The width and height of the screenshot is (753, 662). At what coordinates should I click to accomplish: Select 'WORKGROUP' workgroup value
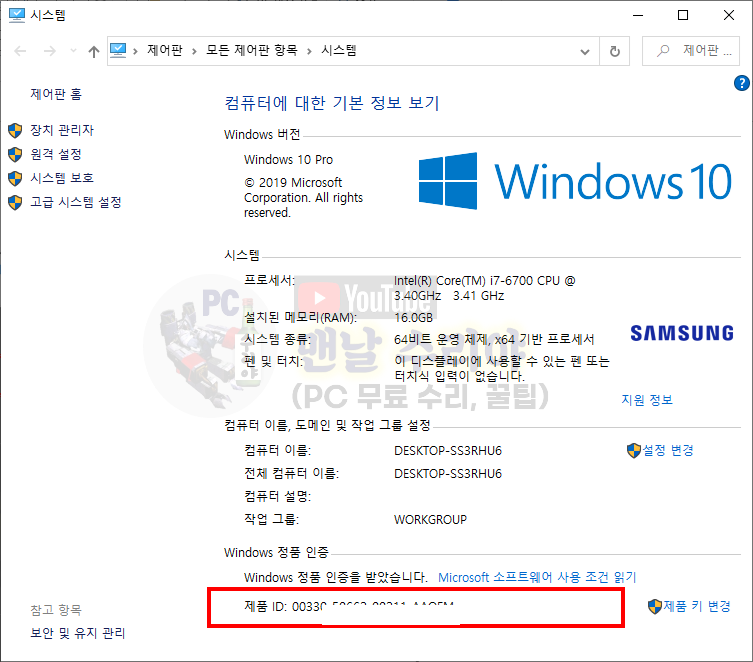coord(430,519)
